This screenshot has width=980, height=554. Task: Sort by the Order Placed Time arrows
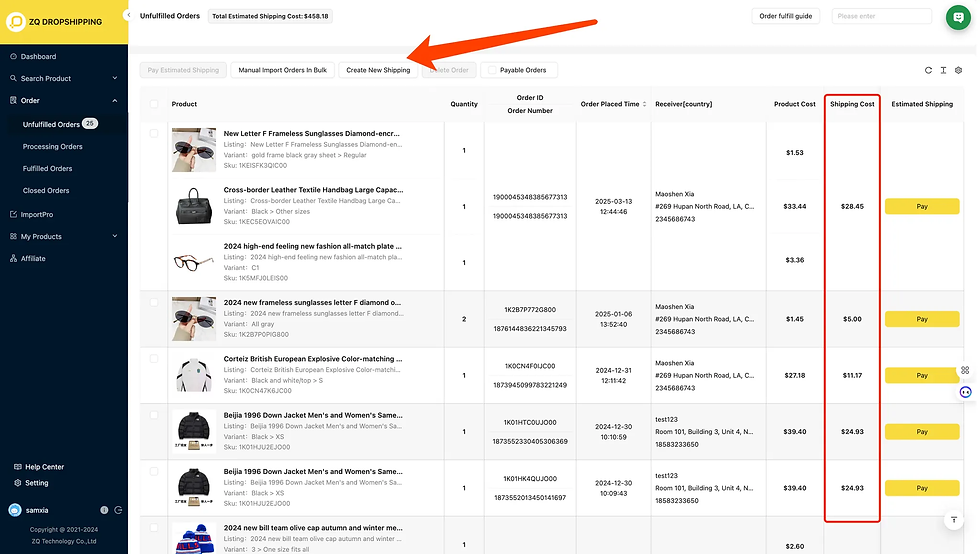644,104
